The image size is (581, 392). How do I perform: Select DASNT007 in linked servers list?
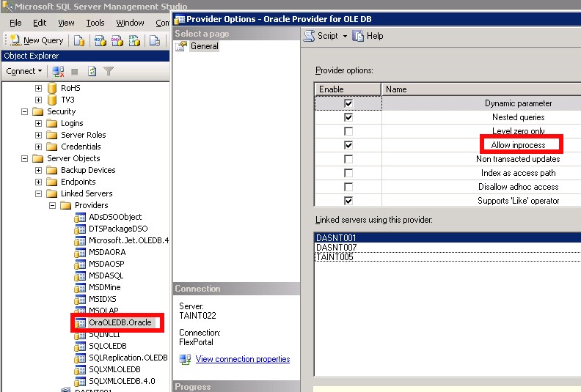pos(447,247)
